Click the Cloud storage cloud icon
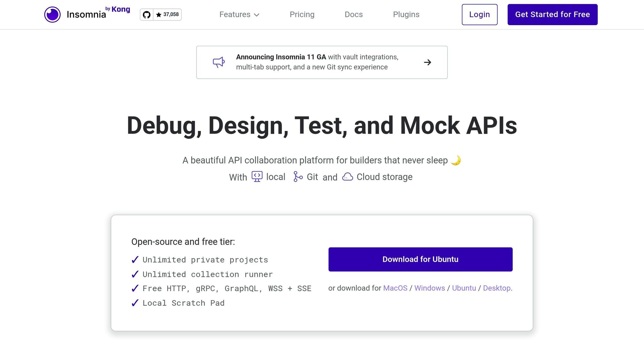The height and width of the screenshot is (362, 644). pos(347,177)
